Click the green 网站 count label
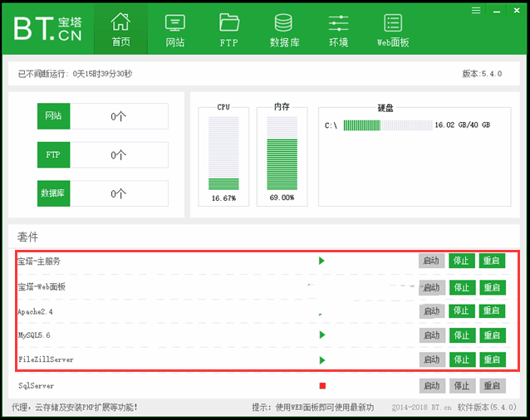The image size is (530, 420). click(x=53, y=116)
